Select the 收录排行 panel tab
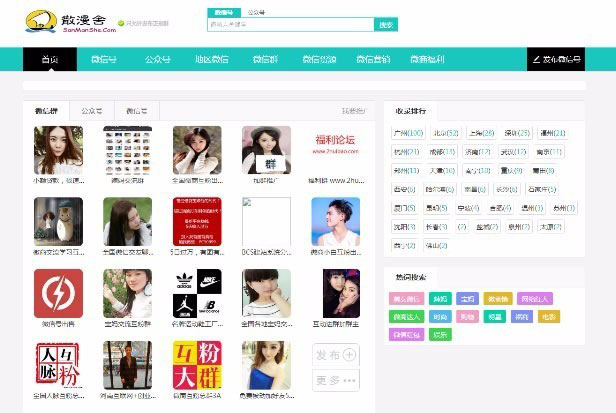This screenshot has height=413, width=616. 411,111
